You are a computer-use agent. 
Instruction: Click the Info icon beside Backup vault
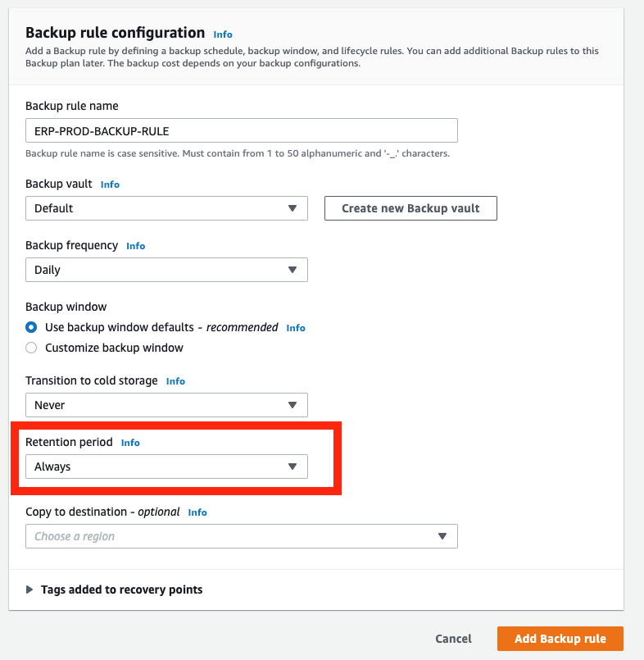click(x=110, y=184)
